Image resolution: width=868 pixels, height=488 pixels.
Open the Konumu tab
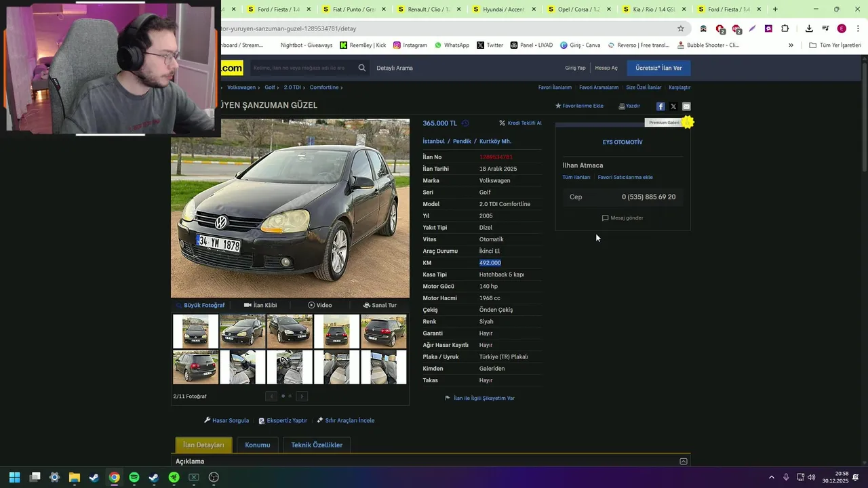258,445
